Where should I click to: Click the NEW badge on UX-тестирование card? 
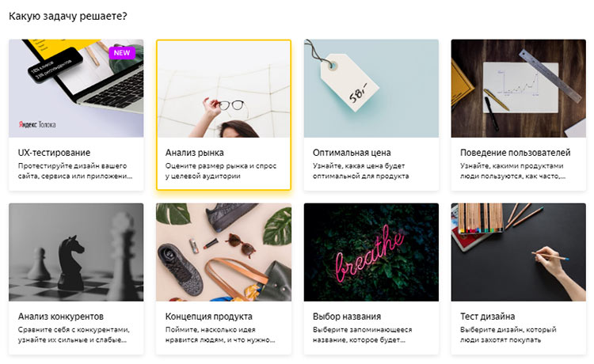[122, 53]
